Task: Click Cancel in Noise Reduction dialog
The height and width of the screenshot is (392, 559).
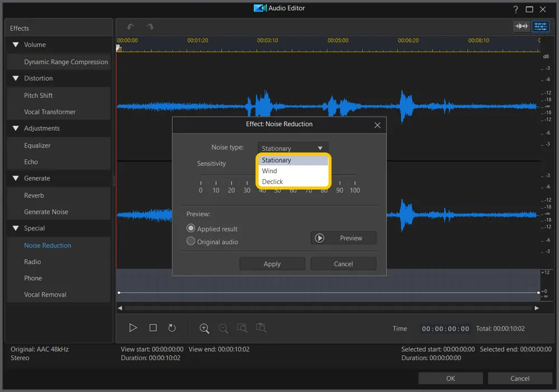Action: tap(343, 264)
